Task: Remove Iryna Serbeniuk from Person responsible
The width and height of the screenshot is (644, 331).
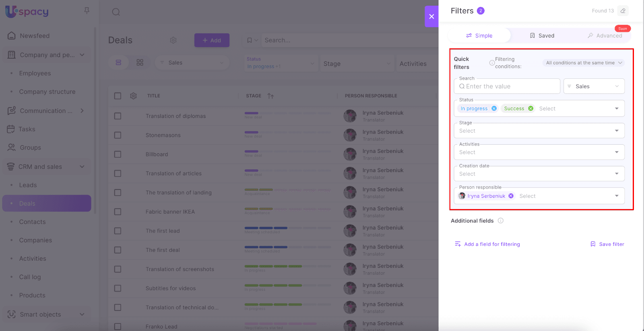Action: [x=511, y=196]
